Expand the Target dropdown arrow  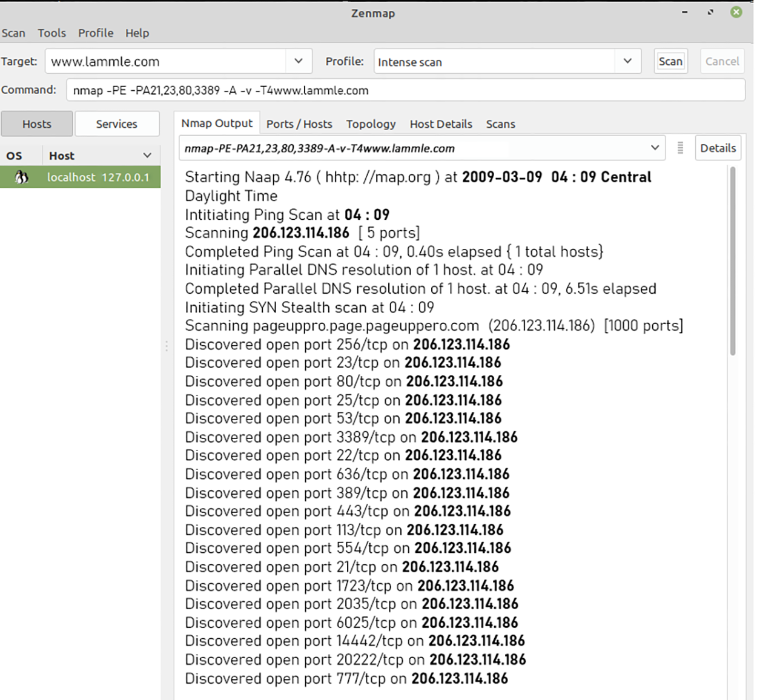299,61
